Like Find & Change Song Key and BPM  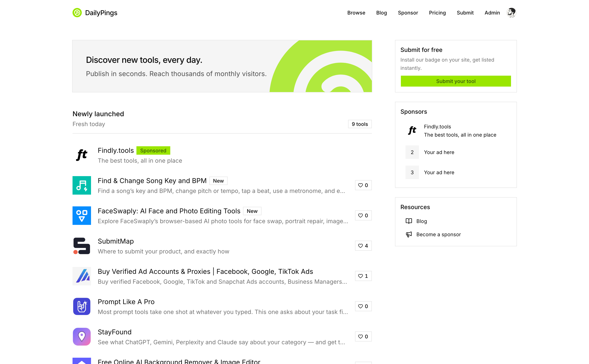[x=363, y=185]
